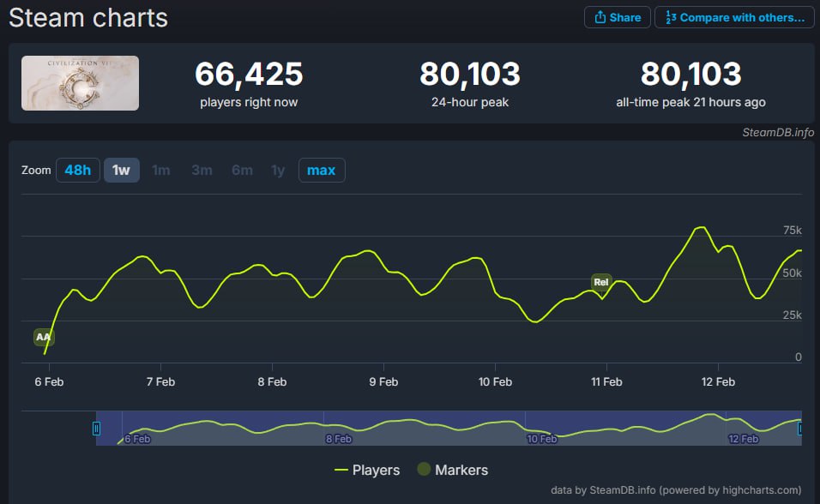This screenshot has height=504, width=820.
Task: Click the all-time peak 80,103 value
Action: tap(690, 75)
